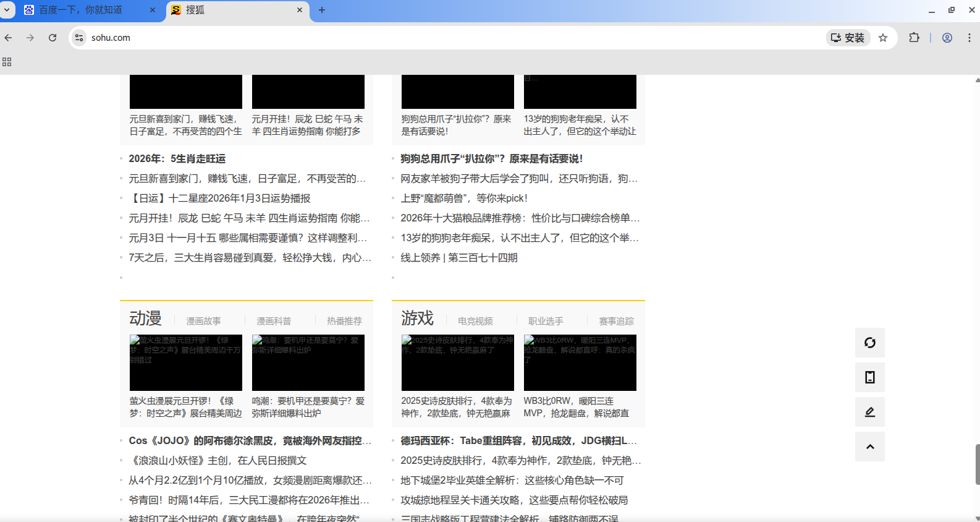The image size is (980, 522).
Task: Click the browser back arrow
Action: coord(9,38)
